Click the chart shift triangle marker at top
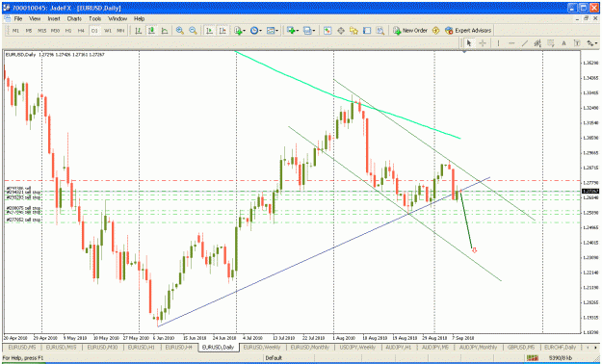 pos(464,51)
